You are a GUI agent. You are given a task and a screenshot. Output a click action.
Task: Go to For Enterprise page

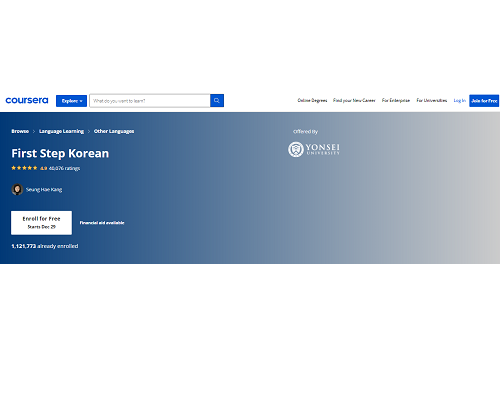coord(396,100)
